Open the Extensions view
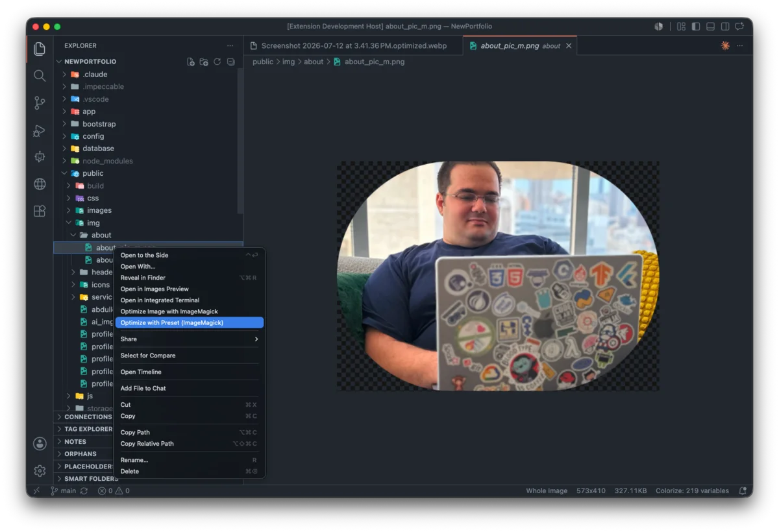The image size is (779, 532). (40, 211)
